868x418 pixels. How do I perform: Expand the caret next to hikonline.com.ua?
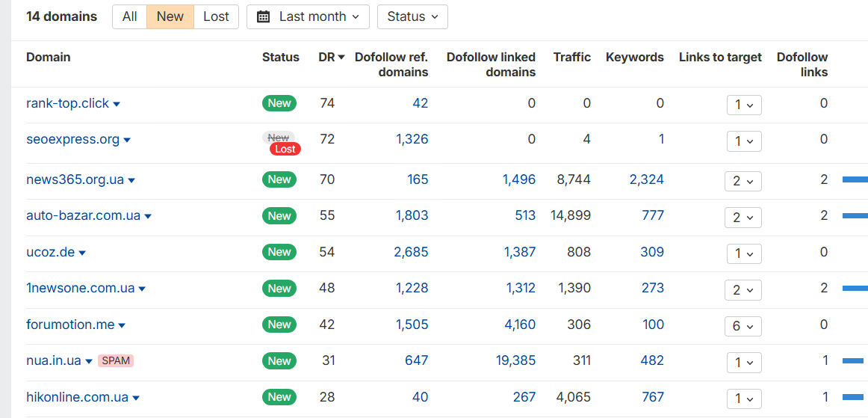136,398
